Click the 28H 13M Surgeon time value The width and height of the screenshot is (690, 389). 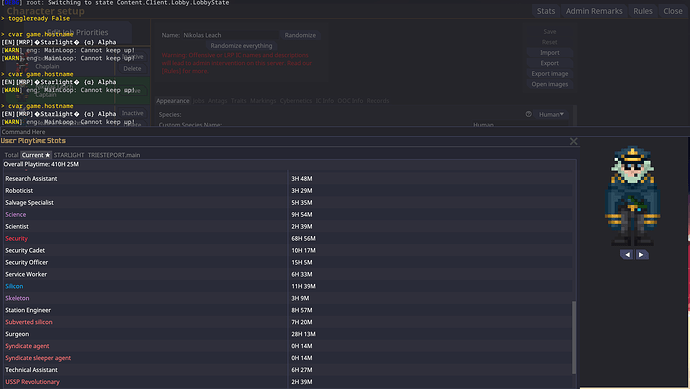point(303,334)
